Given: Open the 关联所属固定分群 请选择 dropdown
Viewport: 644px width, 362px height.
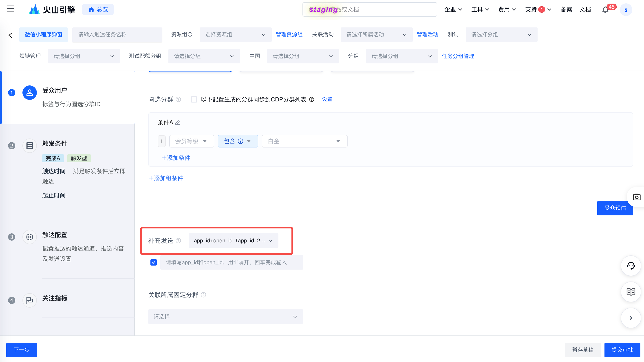Looking at the screenshot, I should 225,316.
